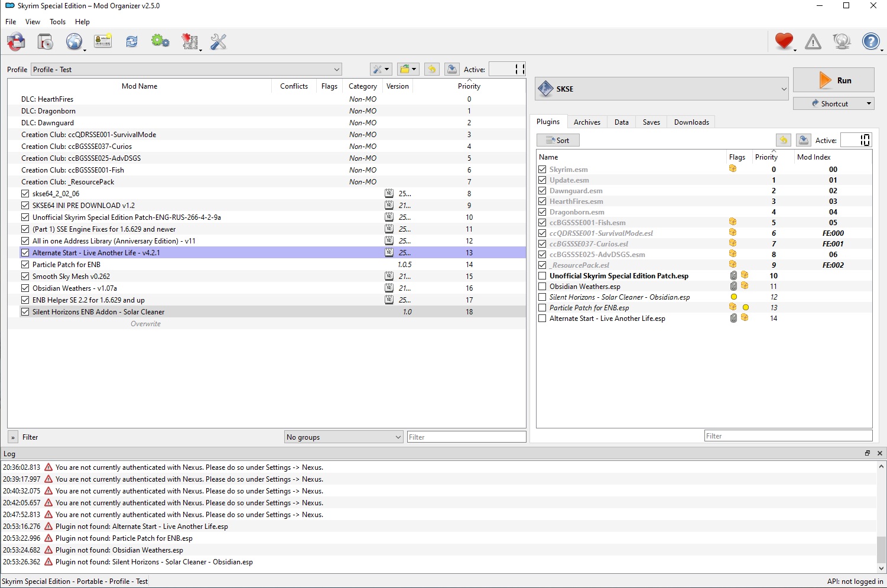Click the Sort plugins button
The width and height of the screenshot is (887, 588).
click(x=558, y=140)
